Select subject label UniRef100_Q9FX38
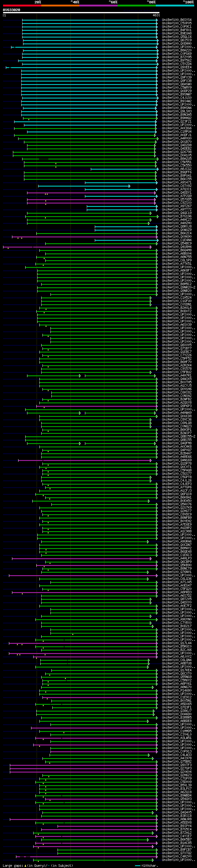Image resolution: width=197 pixels, height=868 pixels. (x=176, y=81)
